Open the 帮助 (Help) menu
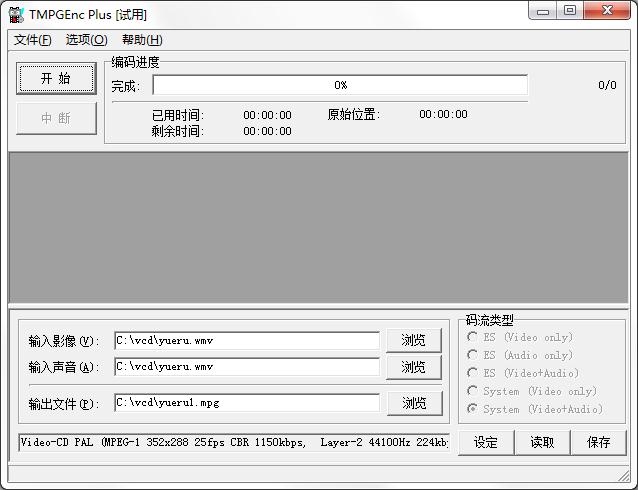The height and width of the screenshot is (490, 638). pyautogui.click(x=142, y=40)
